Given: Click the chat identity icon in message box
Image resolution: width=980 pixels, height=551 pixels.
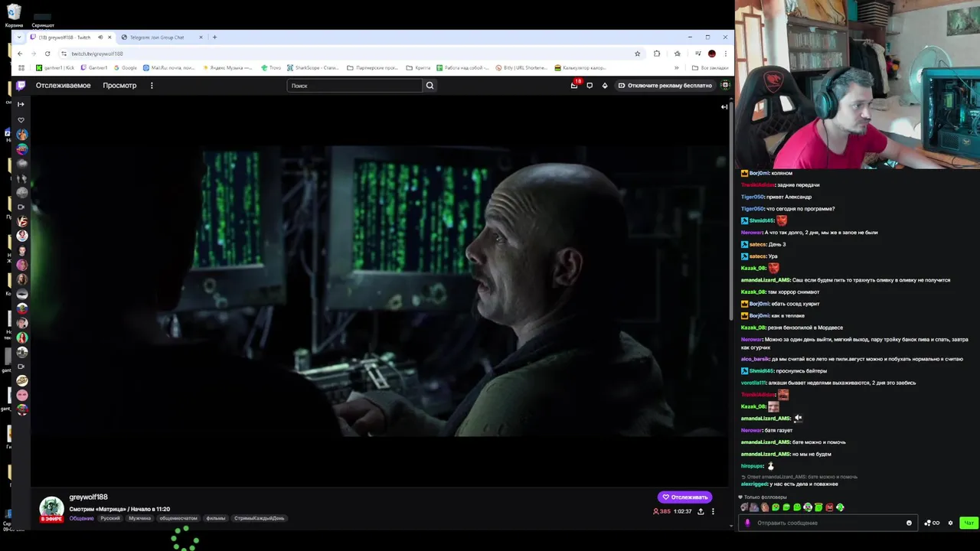Looking at the screenshot, I should click(x=748, y=523).
